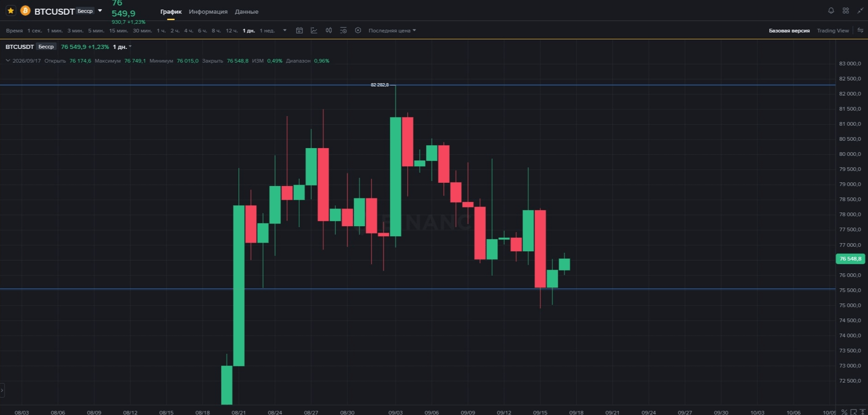Viewport: 868px width, 415px height.
Task: Exit fullscreen with the collapse arrows icon
Action: click(860, 11)
